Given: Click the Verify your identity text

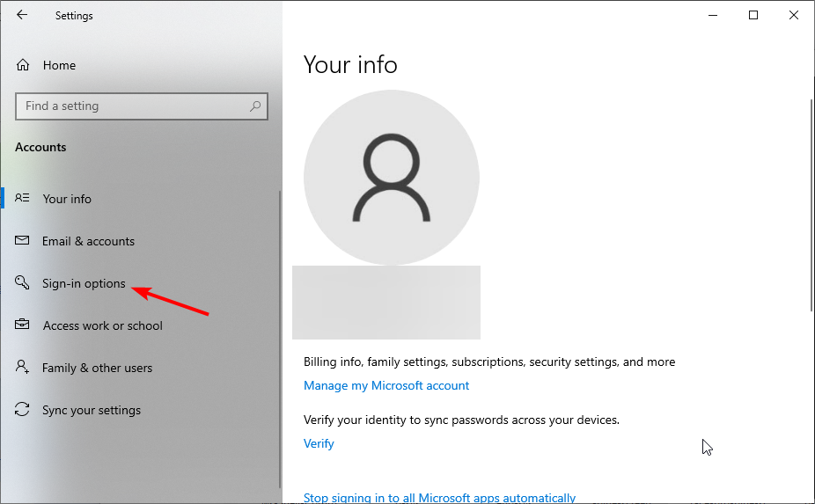Looking at the screenshot, I should (x=461, y=420).
